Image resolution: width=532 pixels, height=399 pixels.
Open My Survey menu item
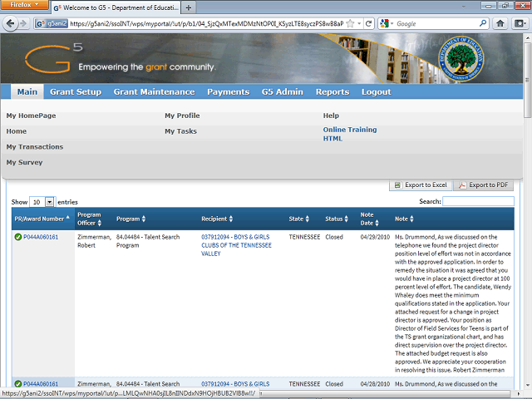coord(24,163)
